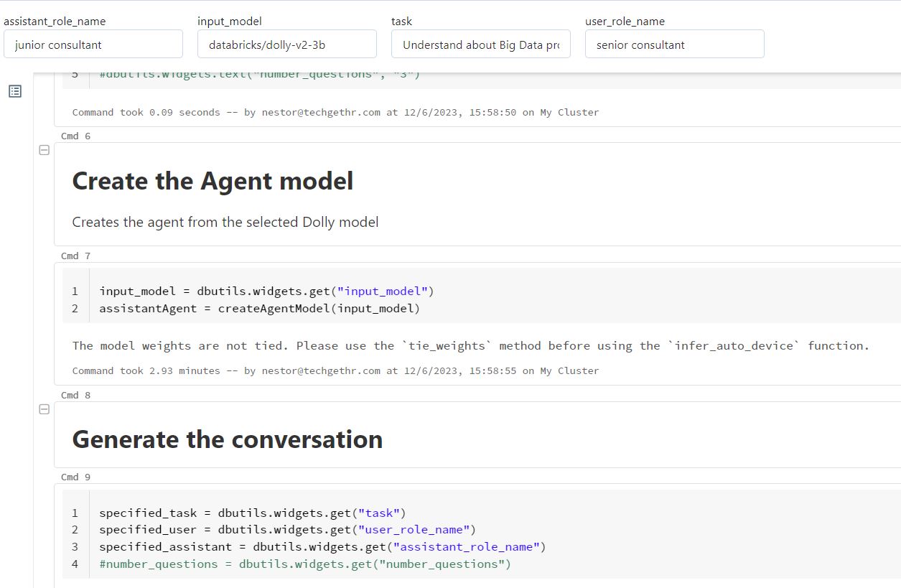Click the 'Cmd 9' cell label
Image resolution: width=901 pixels, height=588 pixels.
(75, 477)
